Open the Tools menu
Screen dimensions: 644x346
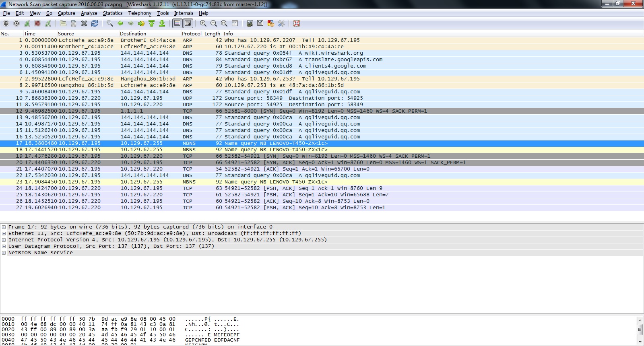tap(163, 13)
